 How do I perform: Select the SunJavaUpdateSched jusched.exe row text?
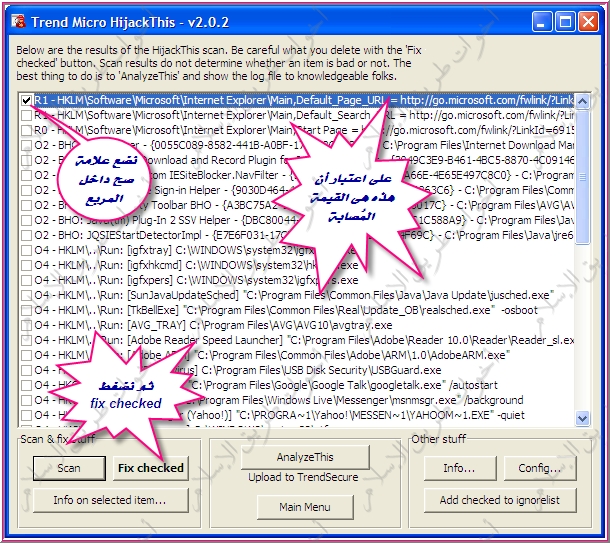coord(292,295)
